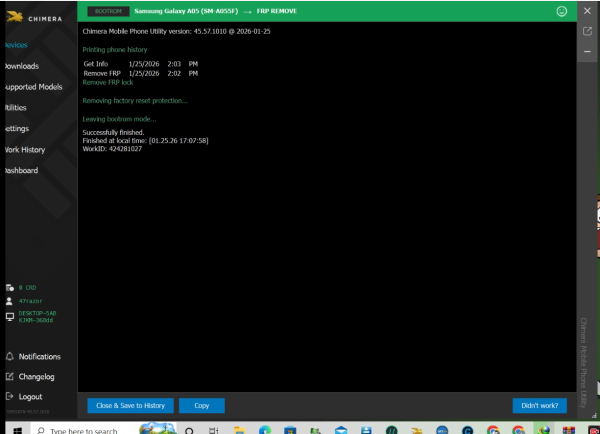Click the Printing phone history line

tap(115, 50)
